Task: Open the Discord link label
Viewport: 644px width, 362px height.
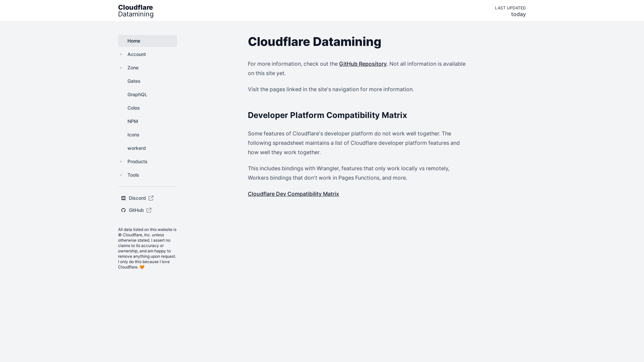Action: tap(137, 198)
